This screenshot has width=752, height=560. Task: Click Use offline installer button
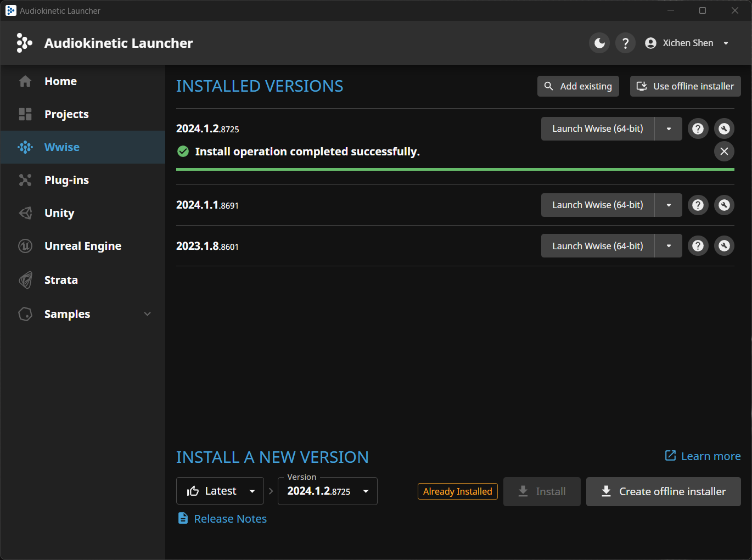(x=685, y=86)
